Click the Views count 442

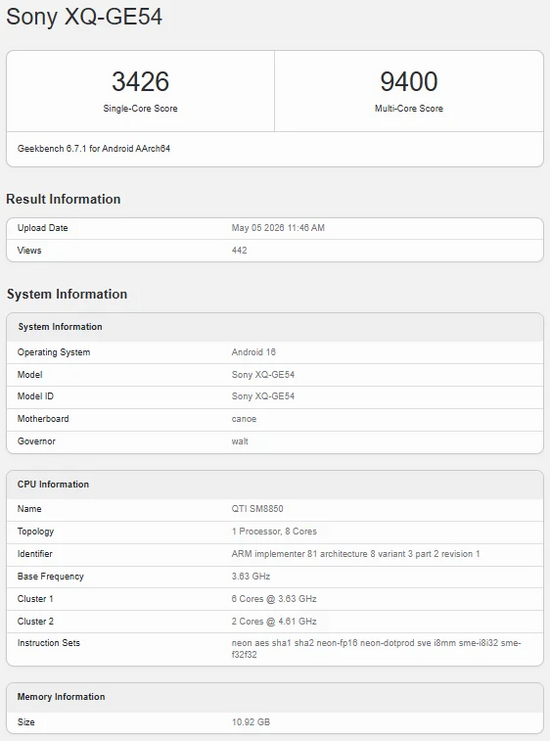pos(239,250)
